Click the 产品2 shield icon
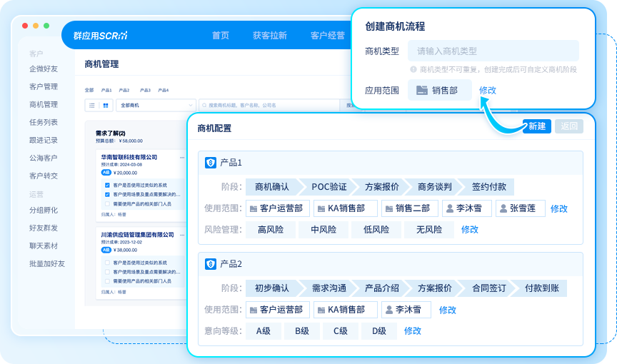This screenshot has height=364, width=617. pos(211,264)
